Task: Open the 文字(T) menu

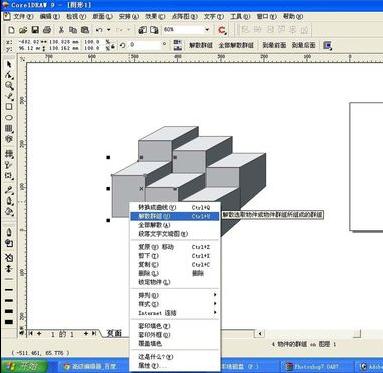Action: tap(214, 16)
